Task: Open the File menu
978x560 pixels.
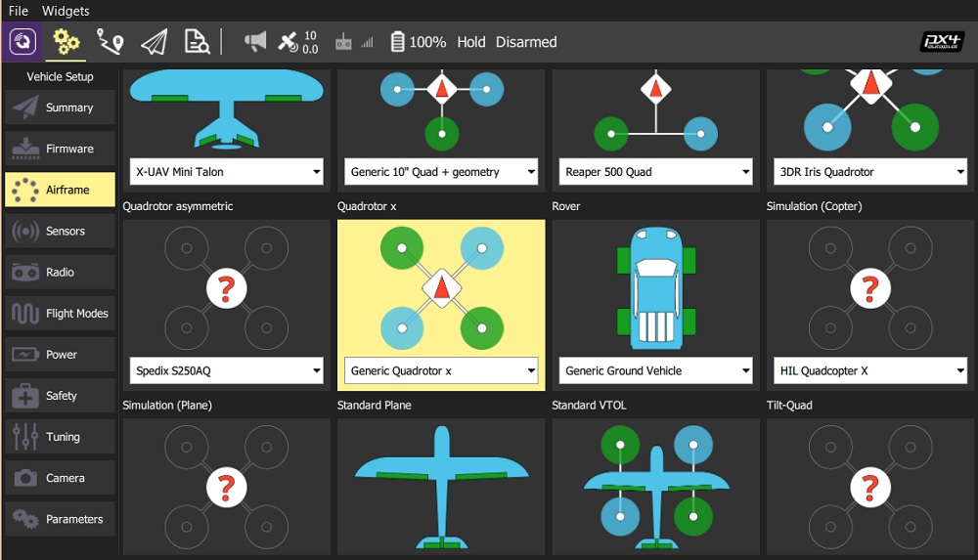Action: 19,11
